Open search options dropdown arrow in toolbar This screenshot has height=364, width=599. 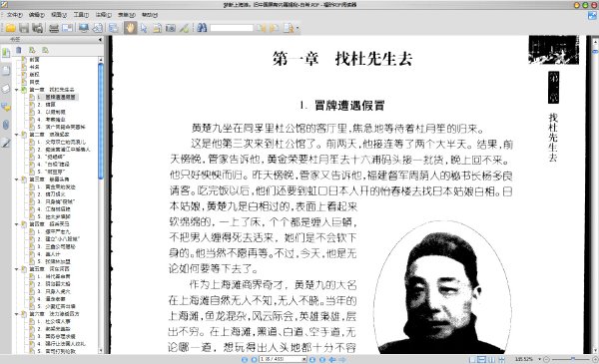298,28
